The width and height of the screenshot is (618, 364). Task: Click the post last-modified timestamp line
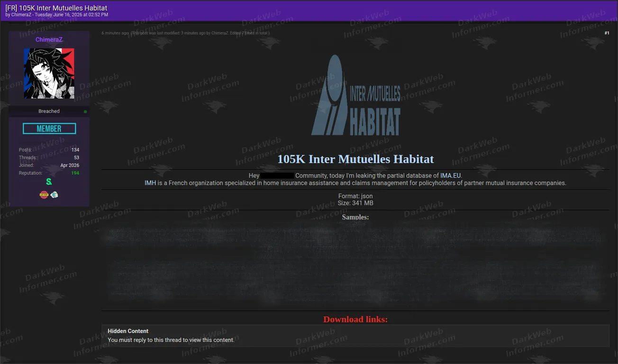200,33
